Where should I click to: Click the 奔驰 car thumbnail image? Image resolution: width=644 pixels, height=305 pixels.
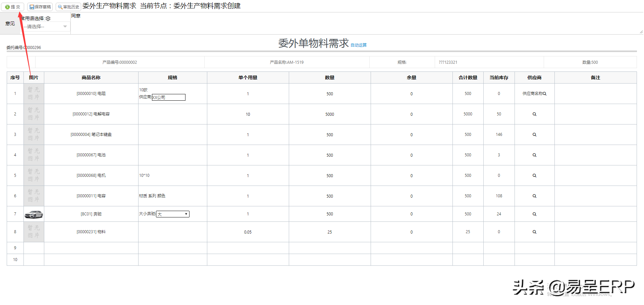pos(34,214)
